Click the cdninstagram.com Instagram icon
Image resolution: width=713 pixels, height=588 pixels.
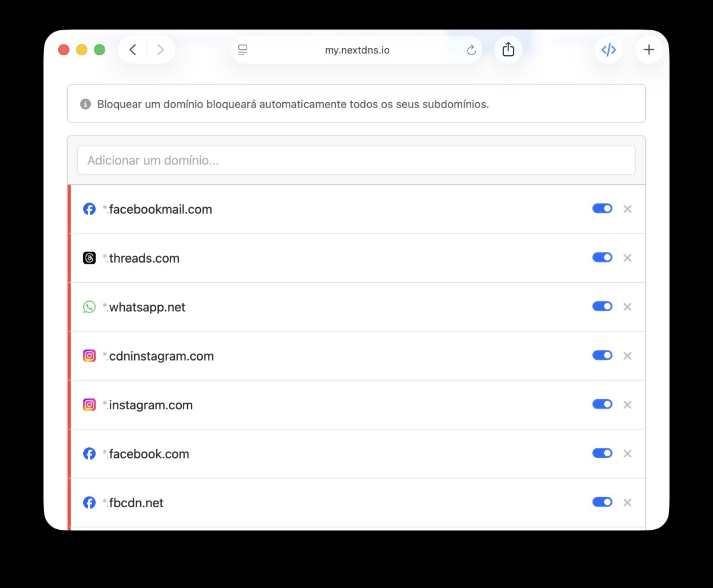coord(89,356)
